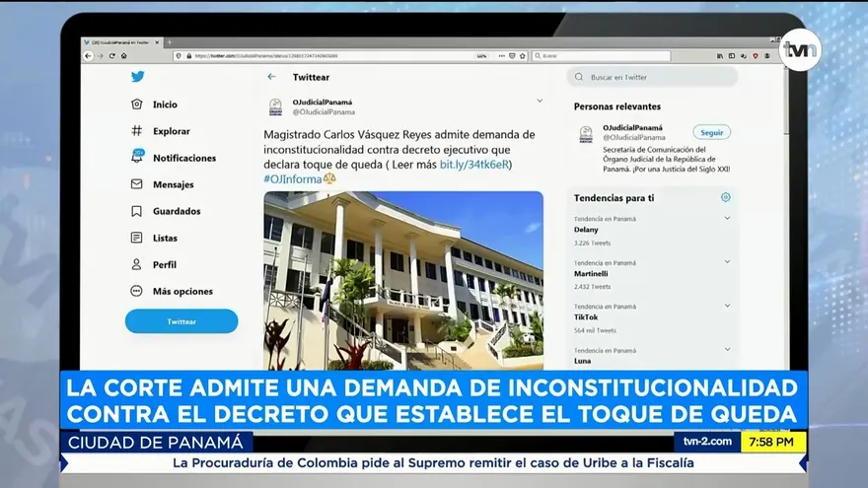
Task: Click OJudicialPanamá name in Personas relevantes
Action: pos(632,127)
